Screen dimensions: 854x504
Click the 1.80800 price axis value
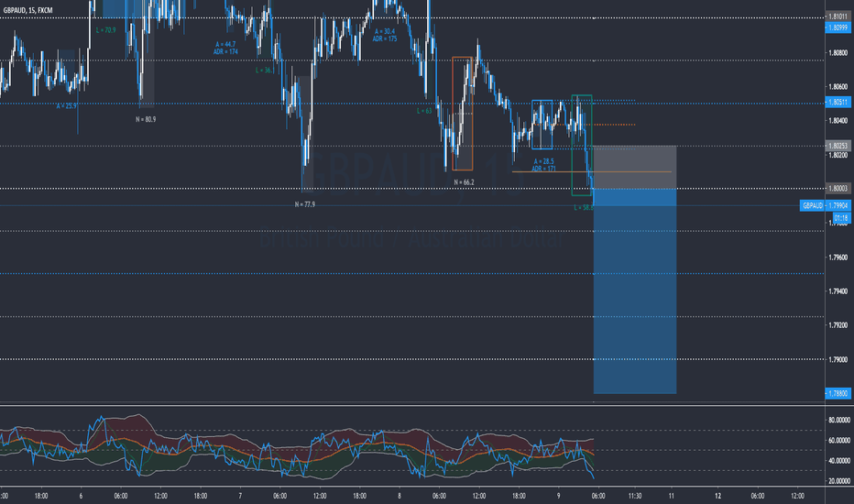(x=838, y=53)
